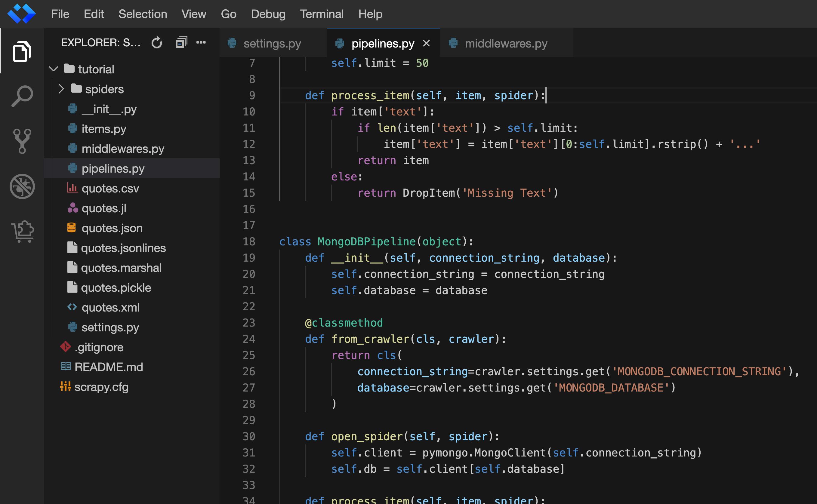Screen dimensions: 817x504
Task: Collapse the tutorial folder chevron
Action: [x=54, y=69]
